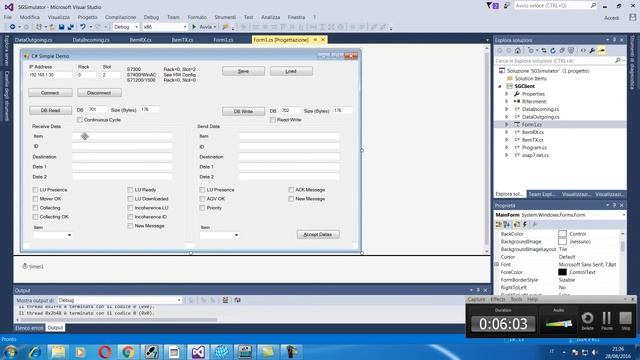Open Opera browser from the taskbar
This screenshot has width=640, height=360.
105,352
